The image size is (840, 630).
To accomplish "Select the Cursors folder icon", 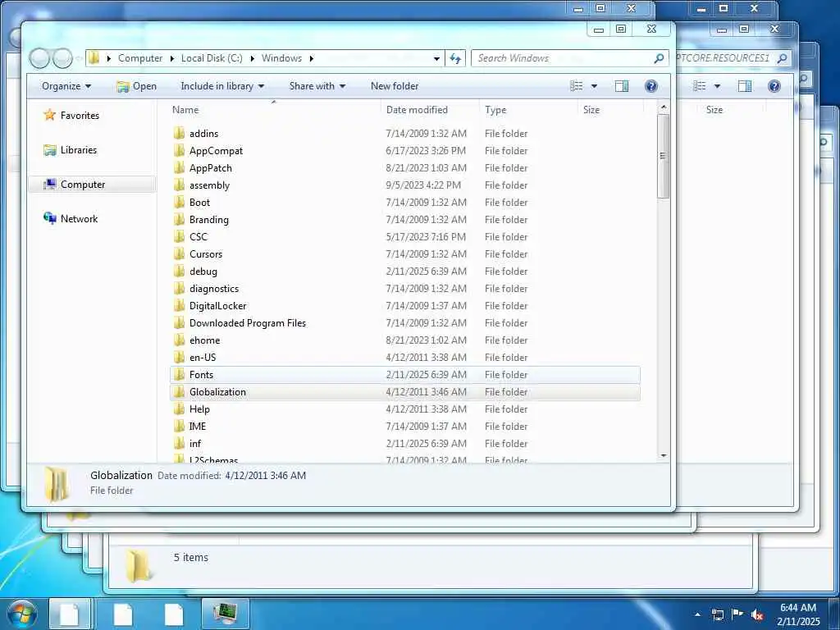I will [x=180, y=253].
